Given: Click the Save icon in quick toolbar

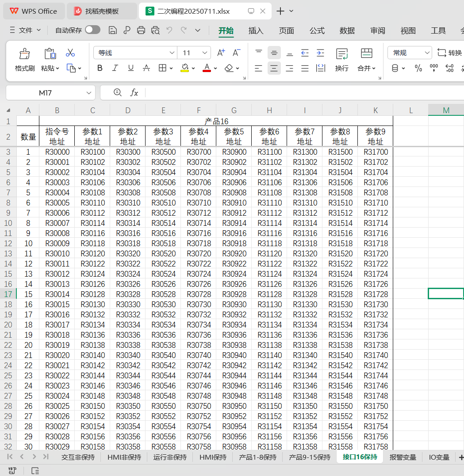Looking at the screenshot, I should point(113,30).
